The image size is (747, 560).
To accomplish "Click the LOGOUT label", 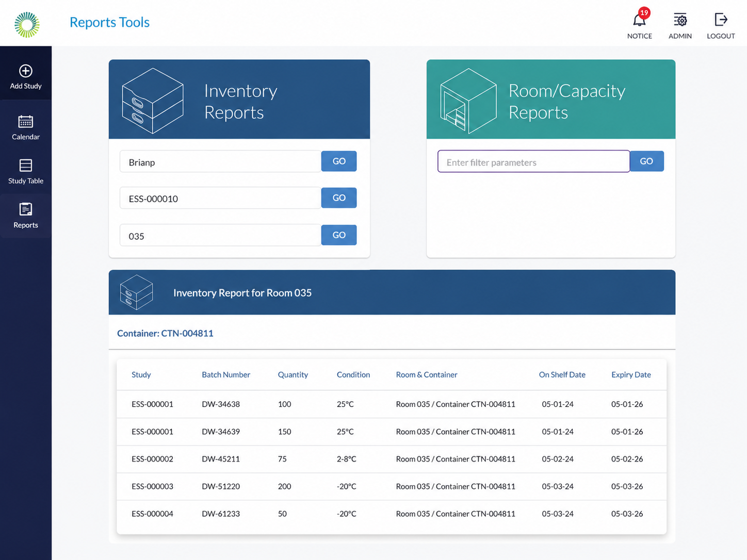I will click(721, 36).
